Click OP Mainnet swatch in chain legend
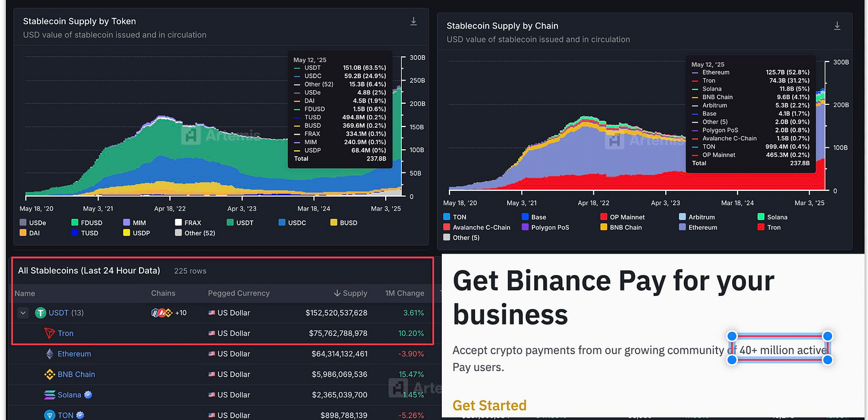868x420 pixels. pyautogui.click(x=604, y=217)
